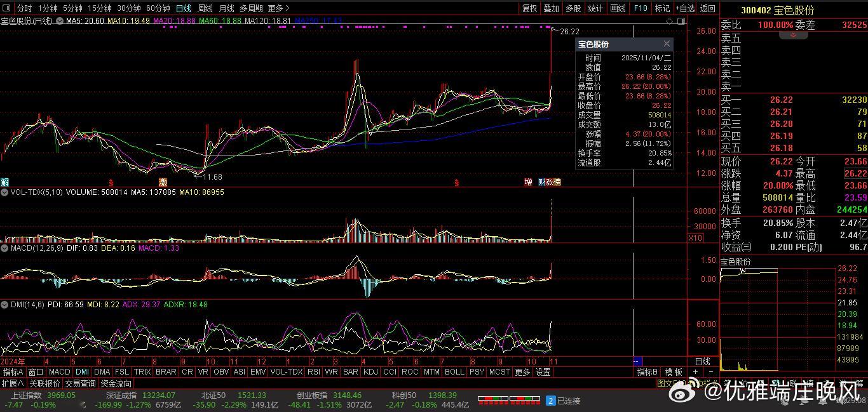Click the 画线 drawing button
The image size is (868, 412).
click(x=618, y=8)
